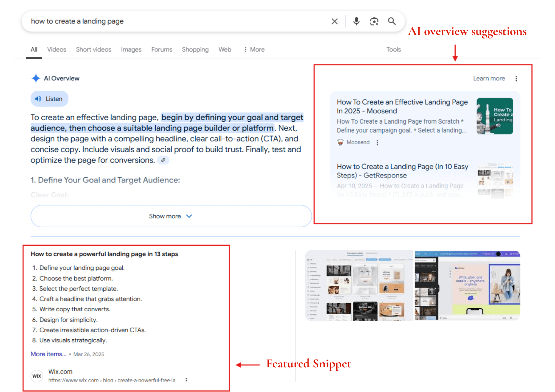Start voice search with microphone icon
The image size is (555, 392).
click(356, 21)
